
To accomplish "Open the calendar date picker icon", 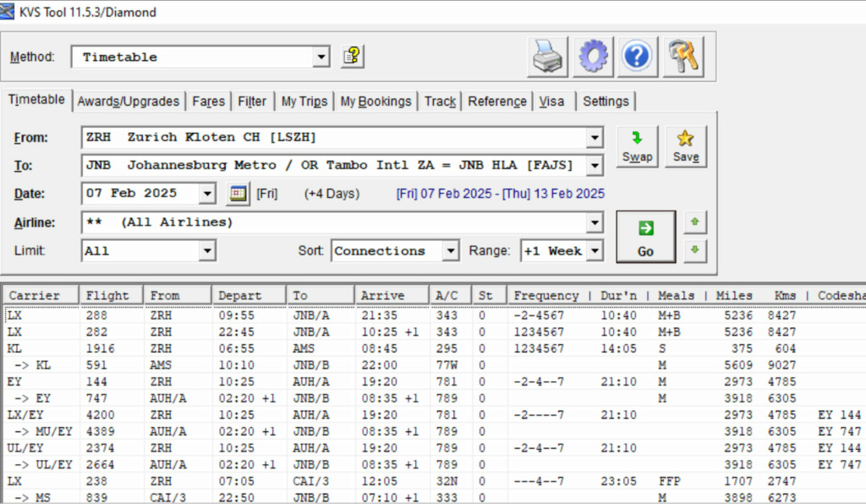I will [238, 194].
